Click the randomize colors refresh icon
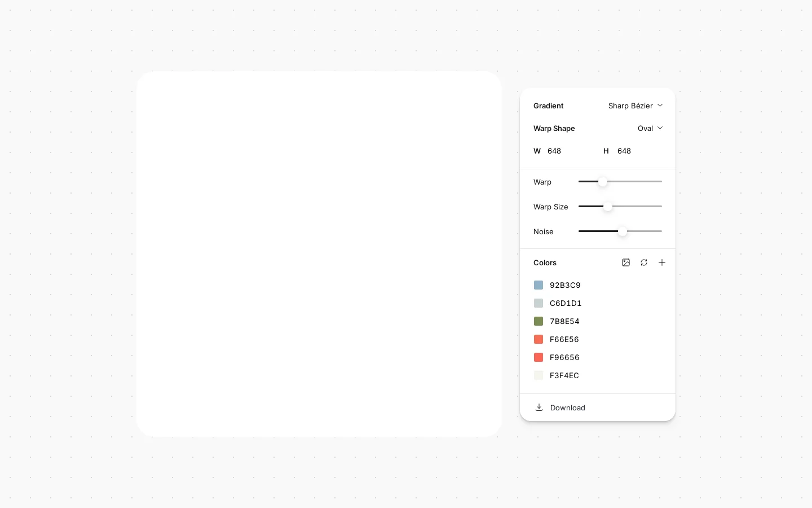This screenshot has width=812, height=508. 644,262
